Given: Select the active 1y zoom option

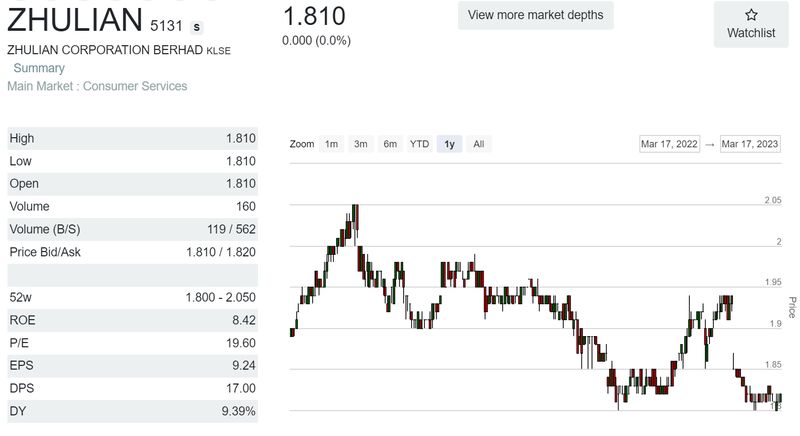Looking at the screenshot, I should [x=450, y=144].
